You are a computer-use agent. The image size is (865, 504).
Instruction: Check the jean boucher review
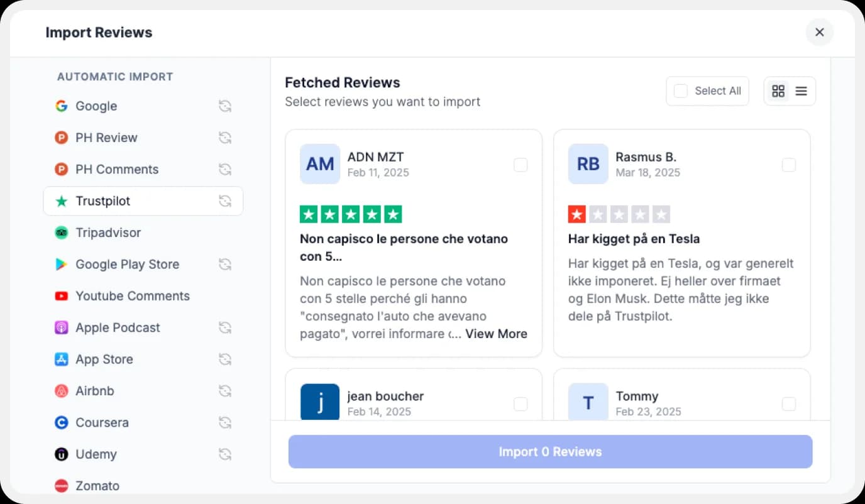(521, 404)
